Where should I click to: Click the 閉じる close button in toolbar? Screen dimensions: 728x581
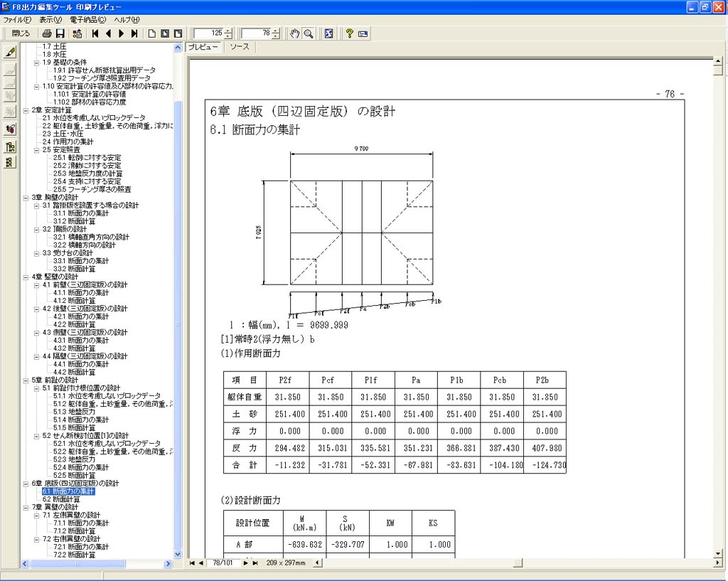(21, 33)
